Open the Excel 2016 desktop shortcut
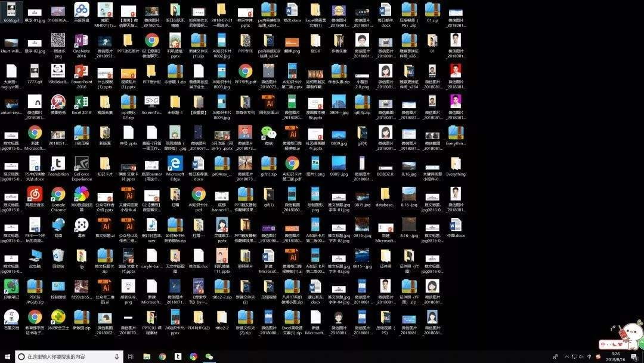This screenshot has height=363, width=644. (x=82, y=102)
